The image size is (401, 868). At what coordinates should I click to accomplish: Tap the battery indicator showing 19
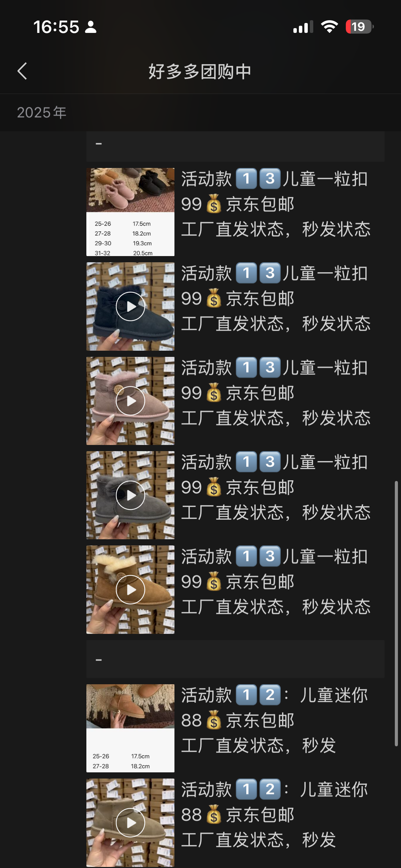(359, 27)
